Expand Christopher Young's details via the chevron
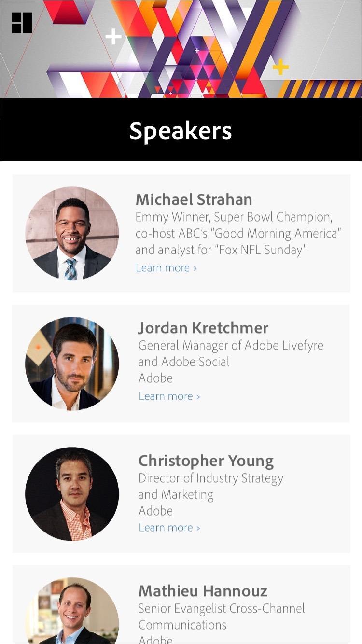This screenshot has width=362, height=644. [199, 527]
